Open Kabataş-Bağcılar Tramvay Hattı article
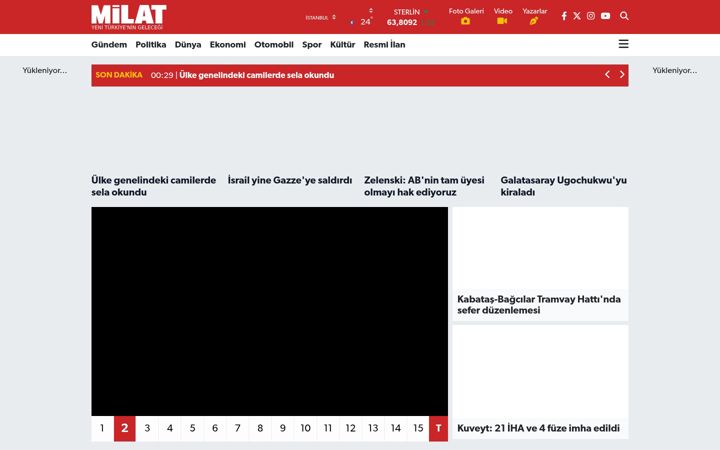 tap(539, 304)
